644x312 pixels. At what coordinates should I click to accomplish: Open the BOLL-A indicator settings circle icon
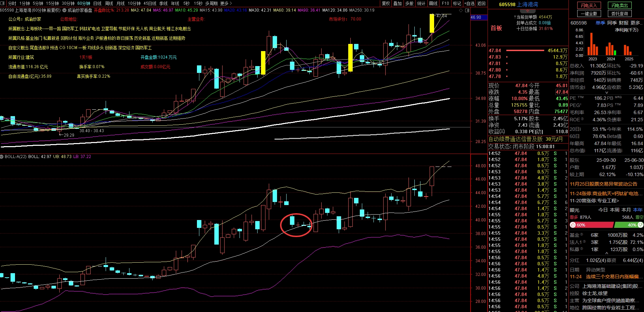coord(2,157)
